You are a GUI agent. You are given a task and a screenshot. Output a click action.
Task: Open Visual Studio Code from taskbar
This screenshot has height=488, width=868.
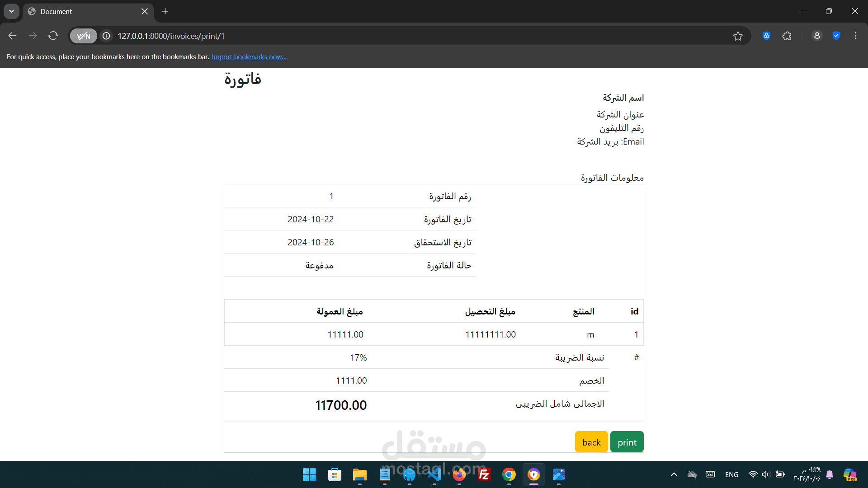tap(434, 474)
